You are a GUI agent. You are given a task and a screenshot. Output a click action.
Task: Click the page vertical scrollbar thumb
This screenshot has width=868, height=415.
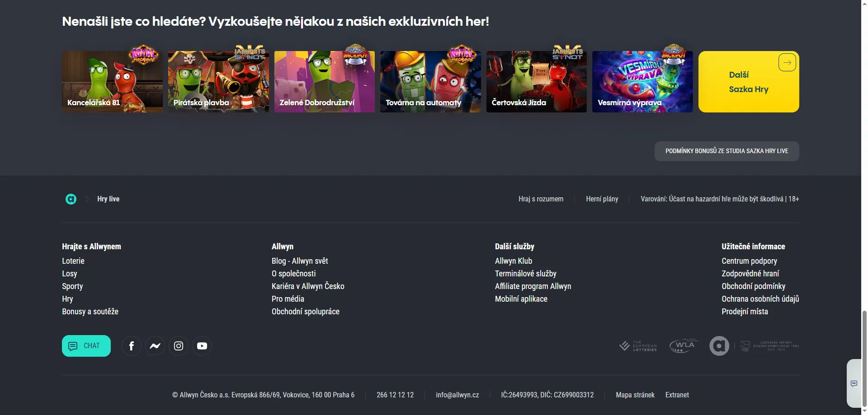pyautogui.click(x=864, y=358)
